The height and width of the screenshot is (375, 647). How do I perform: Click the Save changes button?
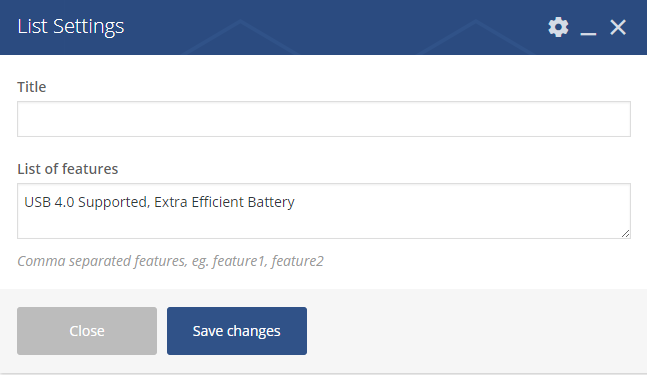[x=237, y=331]
